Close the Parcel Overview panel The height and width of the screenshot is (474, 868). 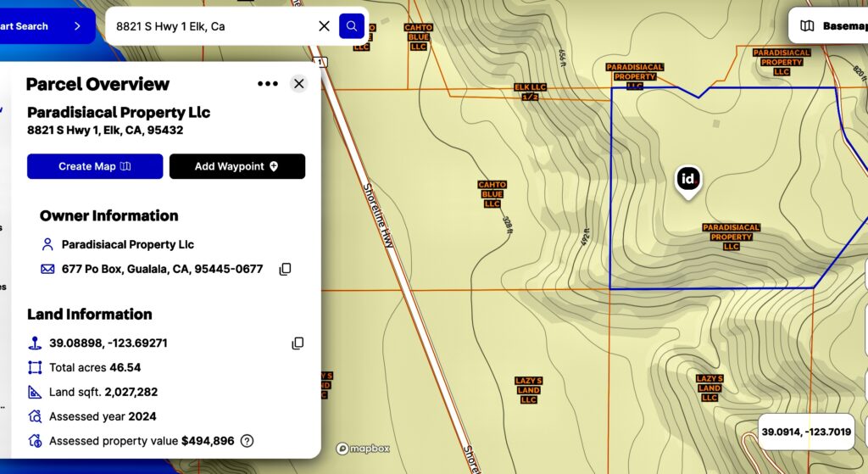(298, 84)
